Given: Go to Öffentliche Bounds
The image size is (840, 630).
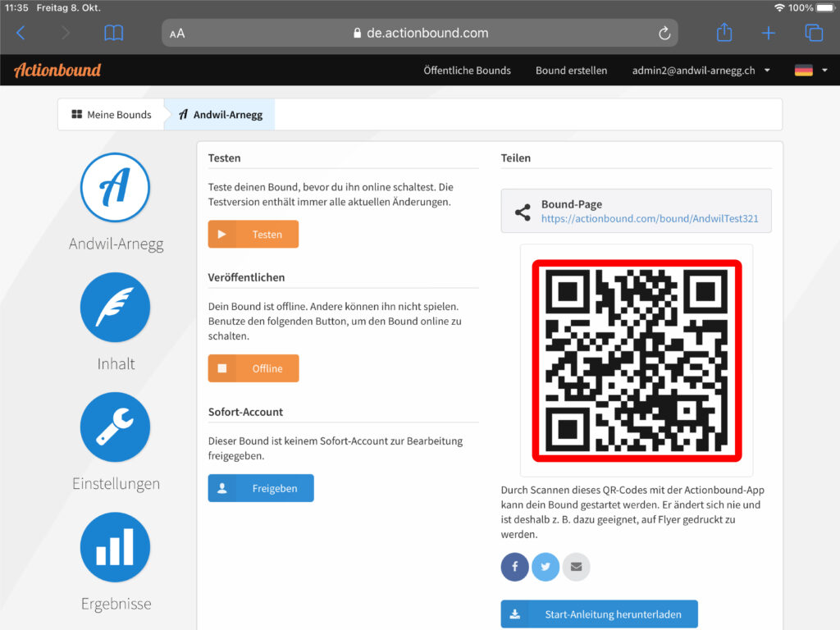Looking at the screenshot, I should tap(467, 71).
